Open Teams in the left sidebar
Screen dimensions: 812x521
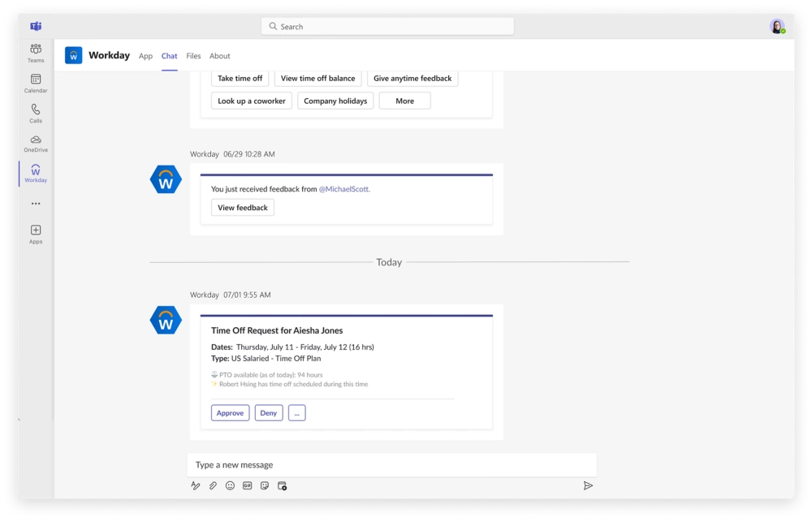36,53
